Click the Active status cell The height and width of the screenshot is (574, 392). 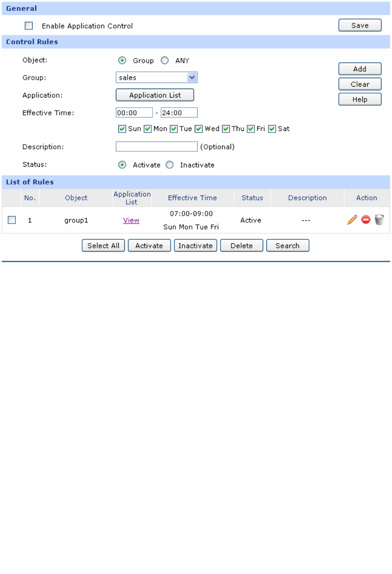click(251, 220)
